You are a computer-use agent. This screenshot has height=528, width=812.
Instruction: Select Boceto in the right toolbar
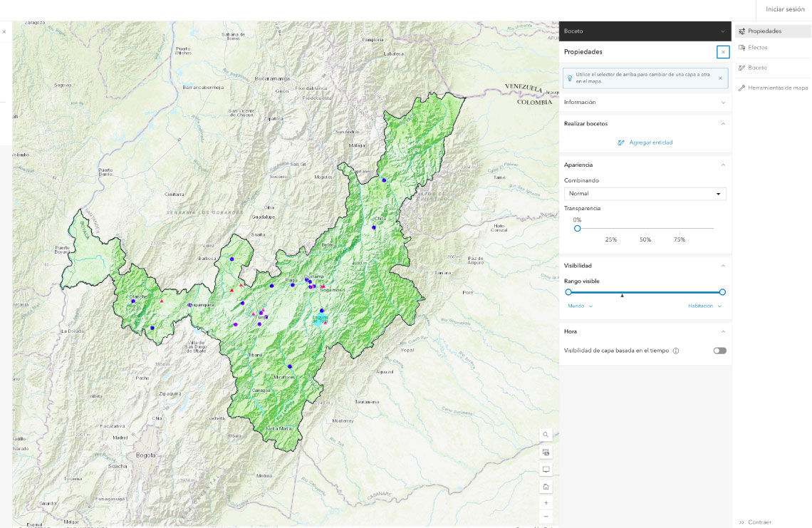tap(757, 68)
